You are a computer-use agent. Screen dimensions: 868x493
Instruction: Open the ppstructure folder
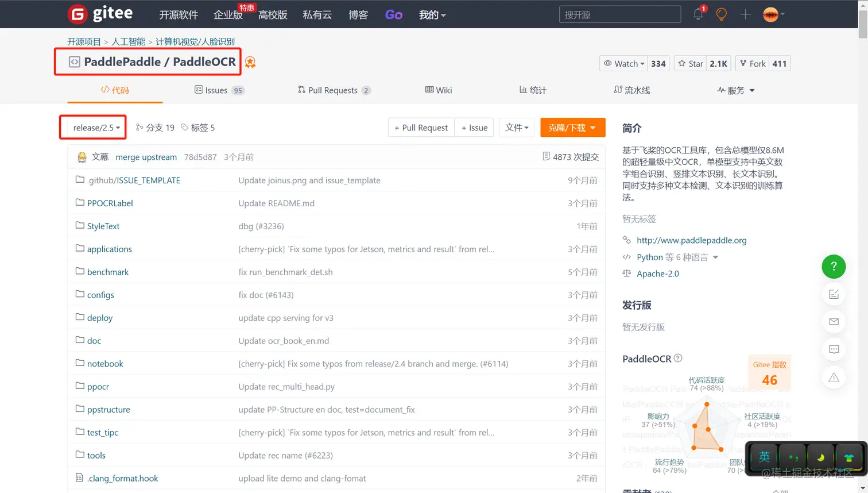pos(108,410)
